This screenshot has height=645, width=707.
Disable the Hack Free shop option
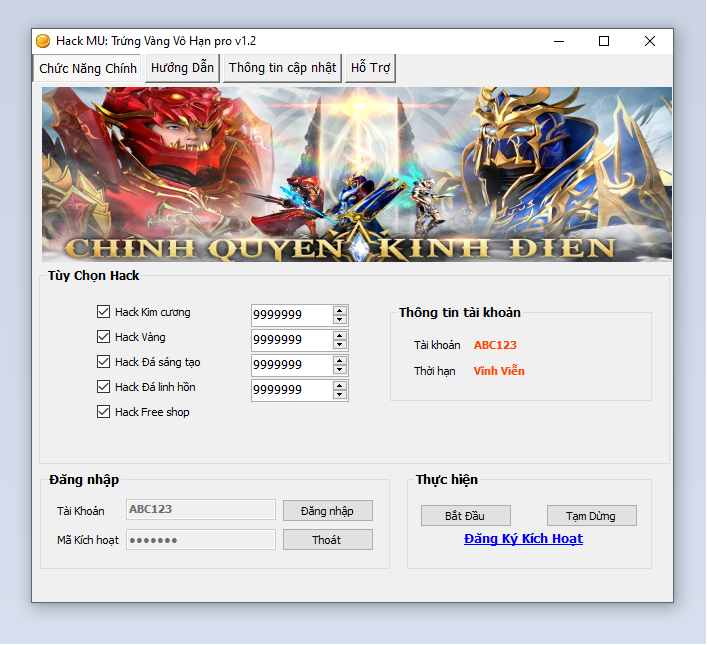tap(104, 412)
